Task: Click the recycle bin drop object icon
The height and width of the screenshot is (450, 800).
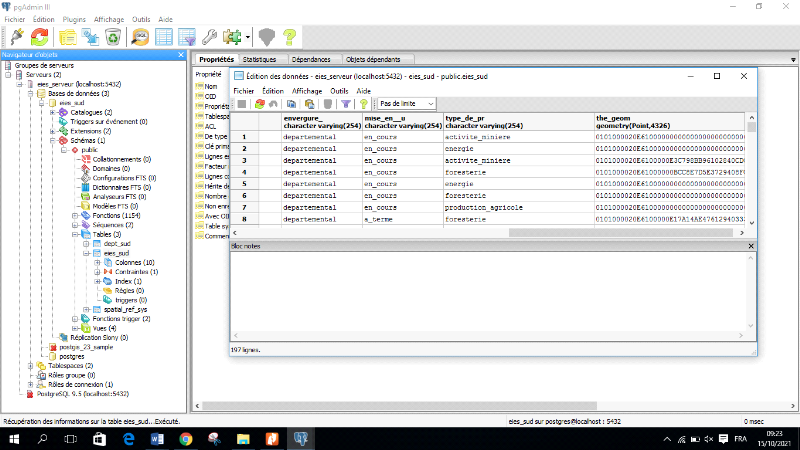Action: tap(113, 37)
